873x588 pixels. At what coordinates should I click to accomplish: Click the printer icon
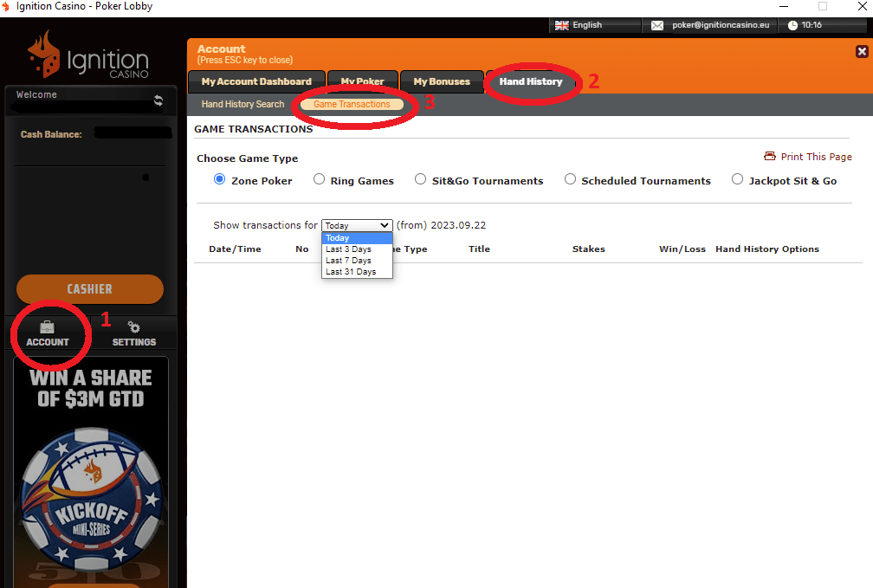pos(769,156)
